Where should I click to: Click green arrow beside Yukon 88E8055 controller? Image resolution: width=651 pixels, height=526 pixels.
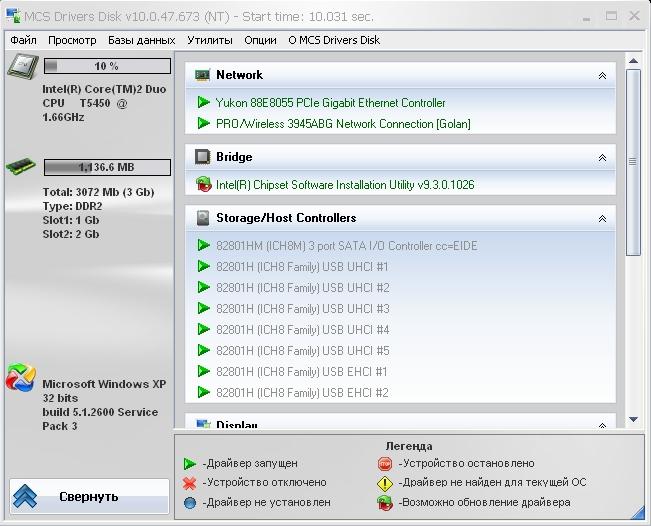(204, 103)
